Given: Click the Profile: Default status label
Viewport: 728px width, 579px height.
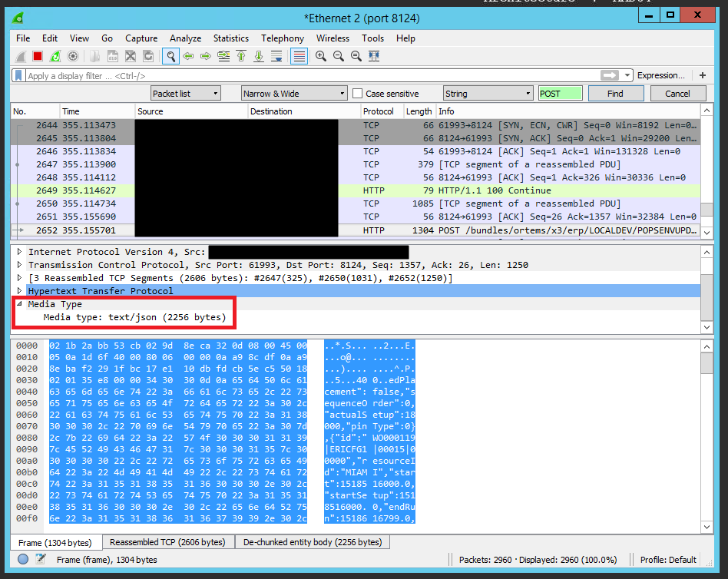Looking at the screenshot, I should [668, 560].
